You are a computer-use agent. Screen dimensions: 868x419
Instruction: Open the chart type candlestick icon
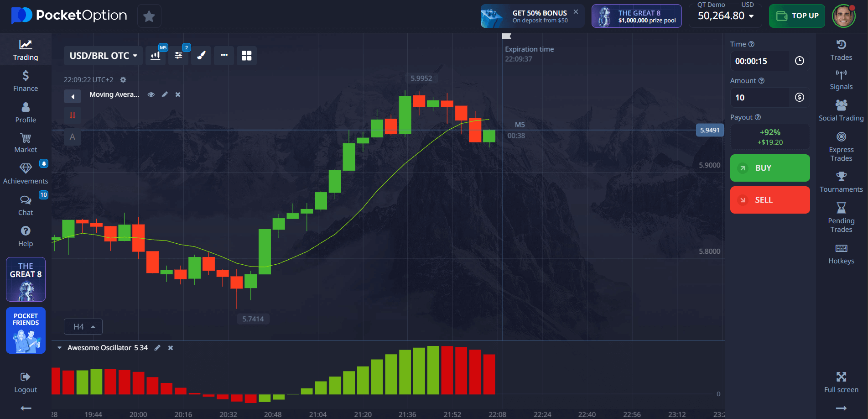[x=156, y=56]
